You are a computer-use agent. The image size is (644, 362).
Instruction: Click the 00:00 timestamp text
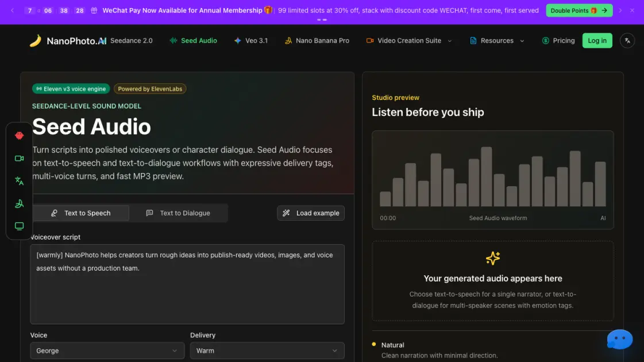pos(388,218)
